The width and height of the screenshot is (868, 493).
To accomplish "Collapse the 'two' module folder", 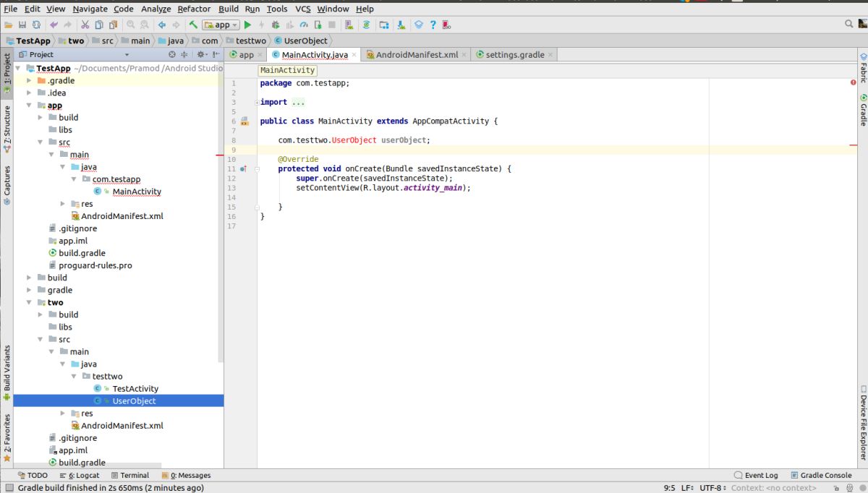I will 30,302.
